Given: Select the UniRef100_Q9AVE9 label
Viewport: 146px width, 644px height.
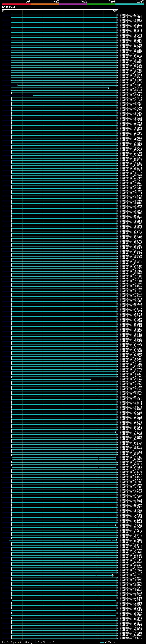Looking at the screenshot, I should [x=131, y=95].
